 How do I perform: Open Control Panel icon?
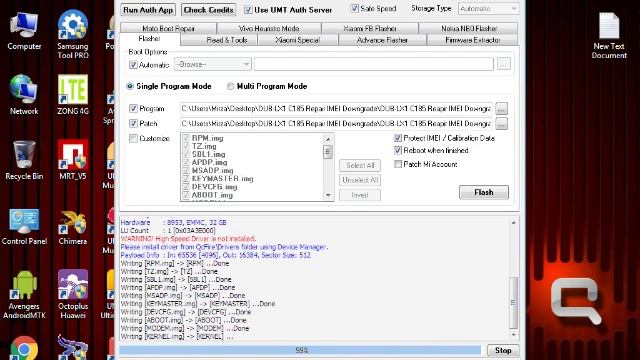coord(24,227)
